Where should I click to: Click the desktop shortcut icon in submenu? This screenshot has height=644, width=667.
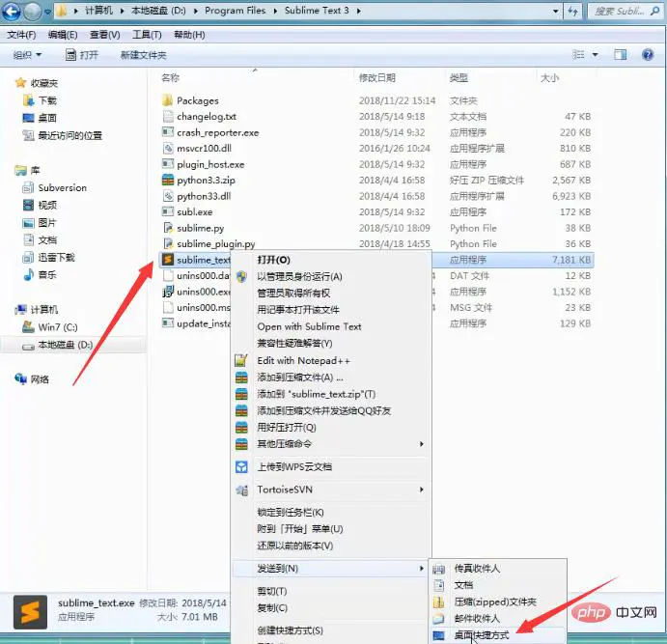coord(438,635)
